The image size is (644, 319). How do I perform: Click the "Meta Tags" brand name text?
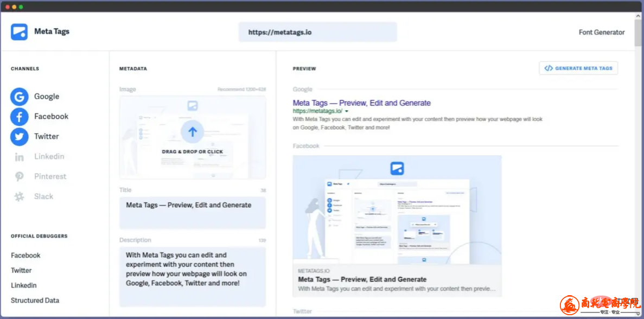(x=52, y=31)
